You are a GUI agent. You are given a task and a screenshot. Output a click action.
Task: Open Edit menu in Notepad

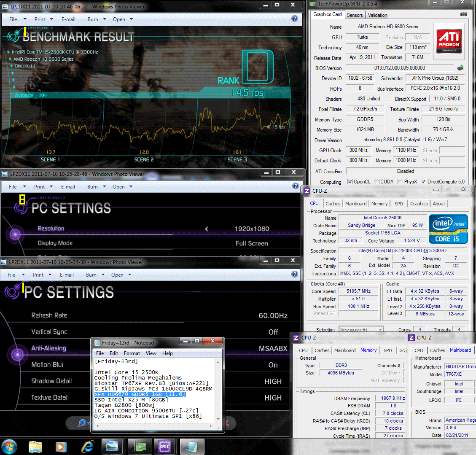tap(113, 353)
